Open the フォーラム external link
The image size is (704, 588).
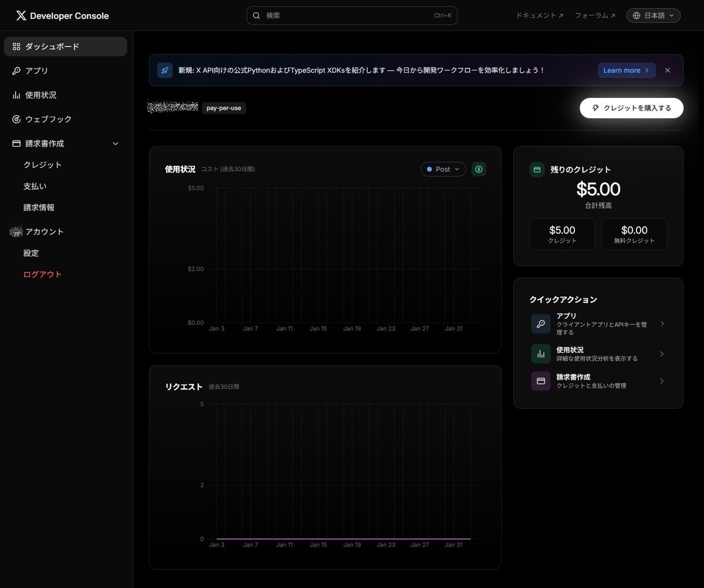(595, 16)
